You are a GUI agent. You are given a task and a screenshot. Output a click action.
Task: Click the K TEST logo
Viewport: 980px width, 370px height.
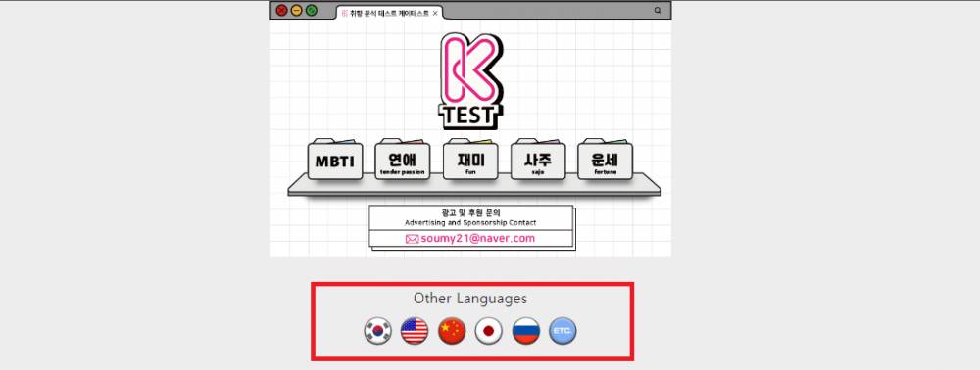470,80
